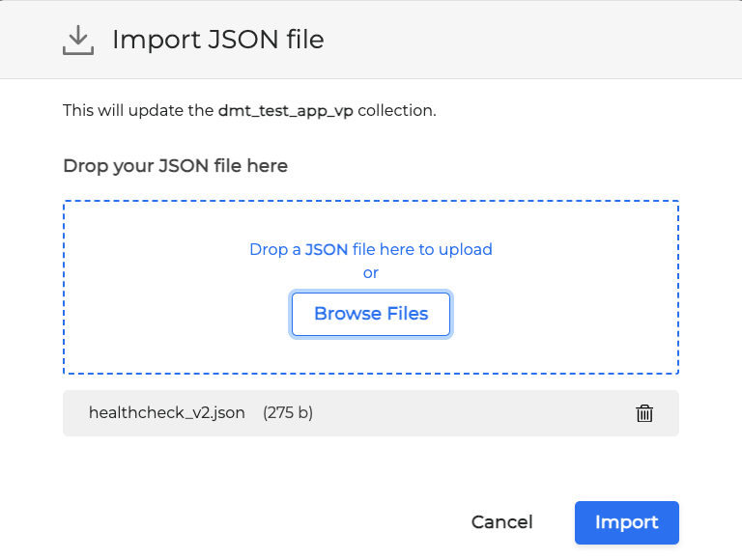This screenshot has width=742, height=560.
Task: Click the word 'or' above Browse Files
Action: point(371,272)
